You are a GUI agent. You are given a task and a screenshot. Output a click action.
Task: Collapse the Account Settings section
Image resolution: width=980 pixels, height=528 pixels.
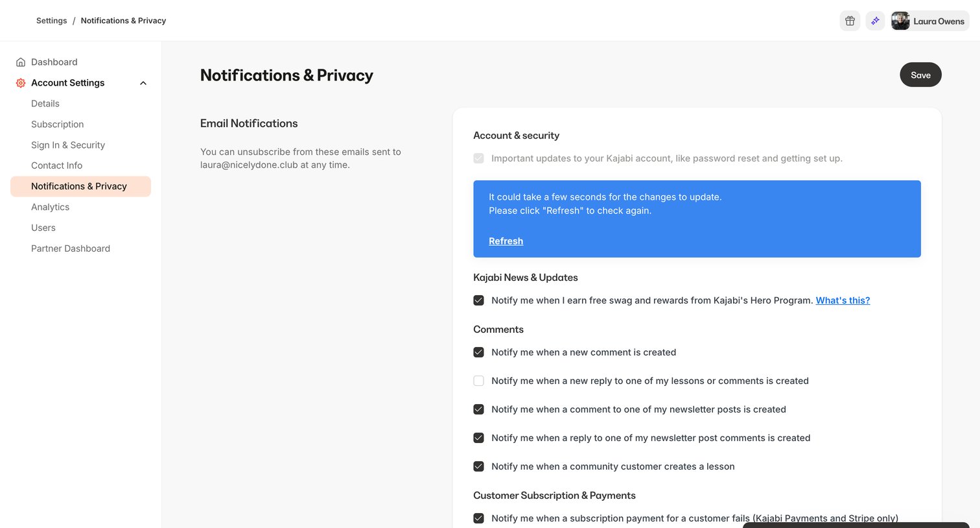[x=143, y=83]
